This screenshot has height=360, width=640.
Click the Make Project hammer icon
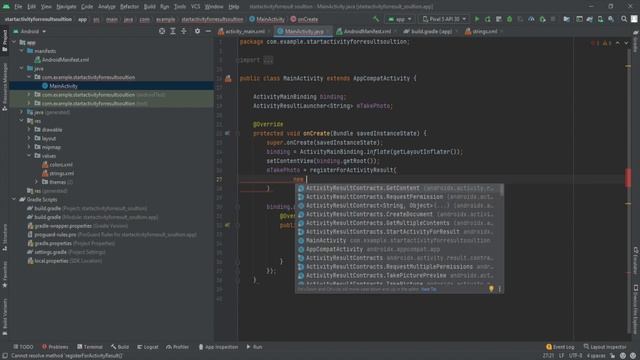point(376,19)
